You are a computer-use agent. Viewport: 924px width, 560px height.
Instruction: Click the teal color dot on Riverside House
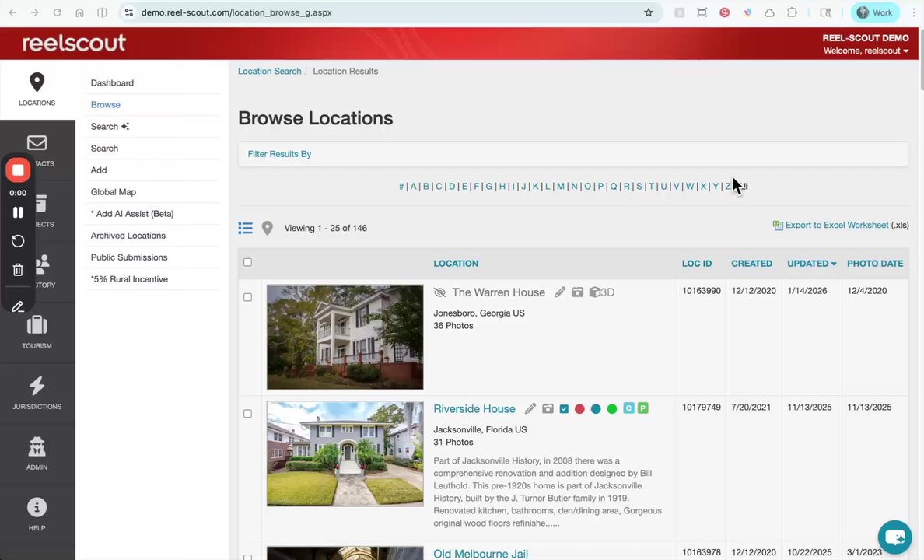coord(596,409)
